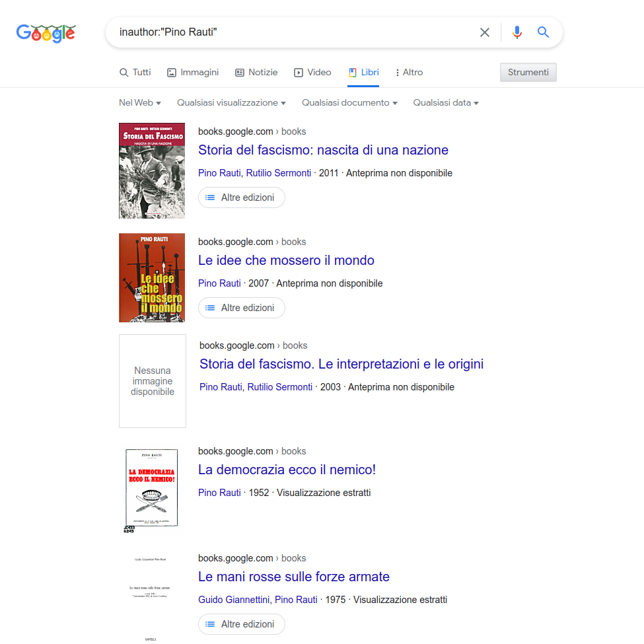Screen dimensions: 644x644
Task: Click inside the search input field
Action: (x=296, y=32)
